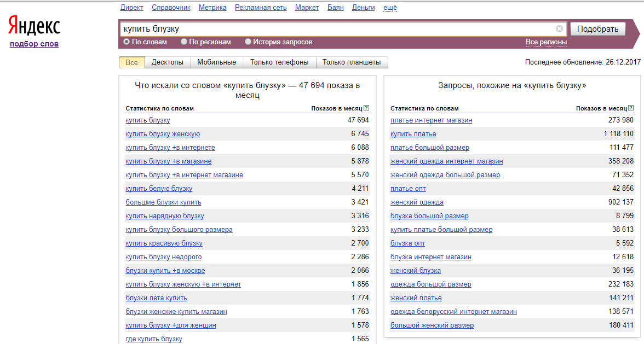Select the «История запросов» radio button

248,40
